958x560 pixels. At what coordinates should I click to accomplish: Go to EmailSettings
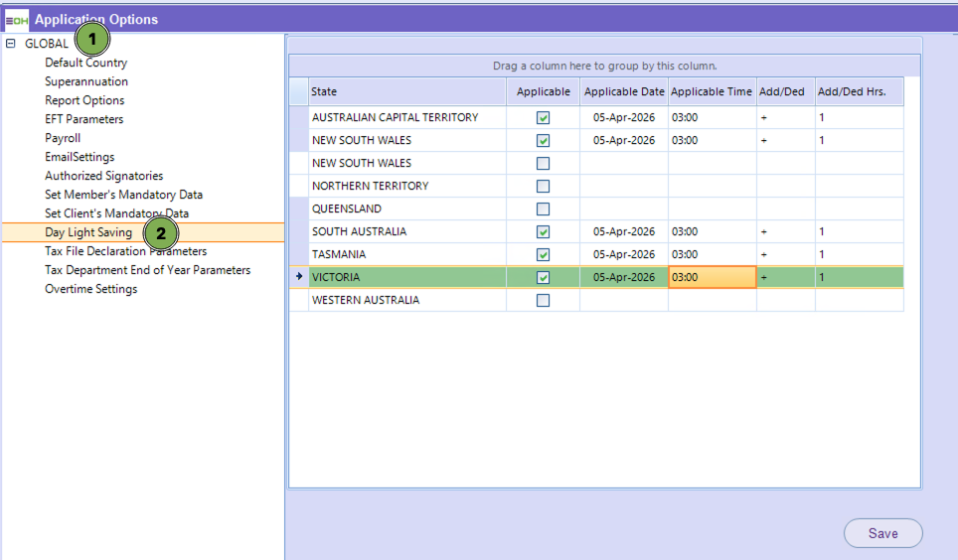[x=80, y=157]
